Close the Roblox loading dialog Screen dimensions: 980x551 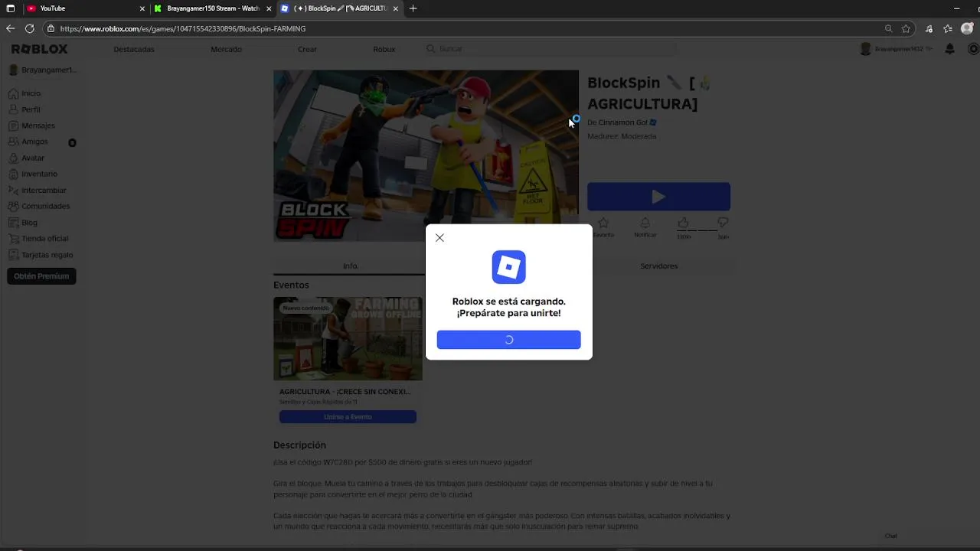(x=439, y=238)
